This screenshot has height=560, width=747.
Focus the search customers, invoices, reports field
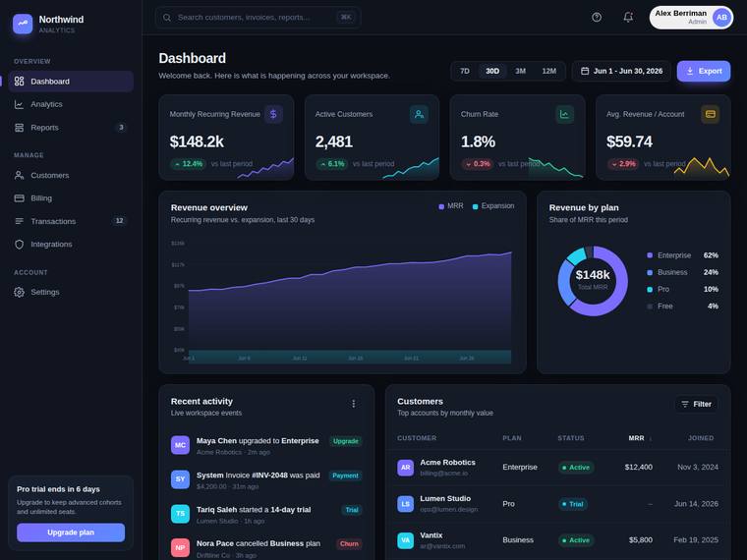(x=258, y=17)
